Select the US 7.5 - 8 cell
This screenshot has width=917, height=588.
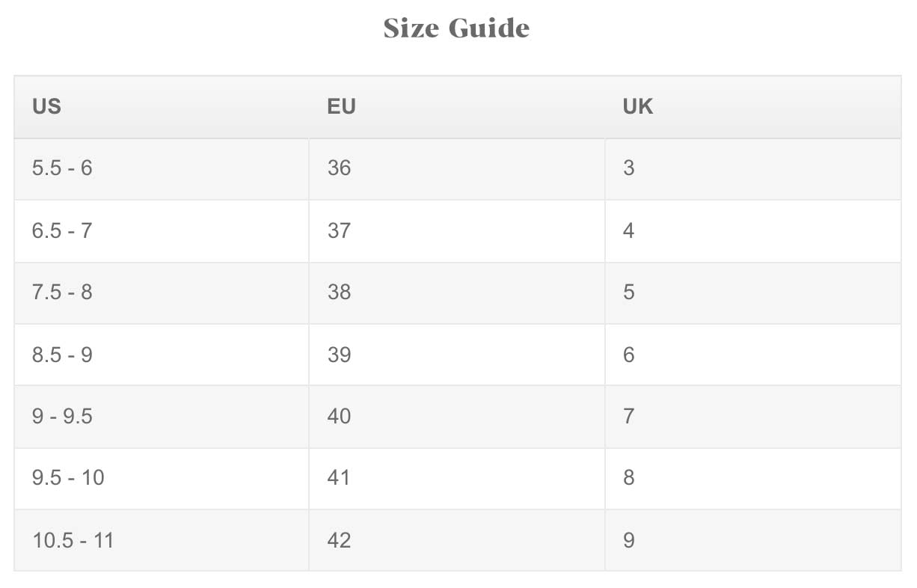coord(62,293)
